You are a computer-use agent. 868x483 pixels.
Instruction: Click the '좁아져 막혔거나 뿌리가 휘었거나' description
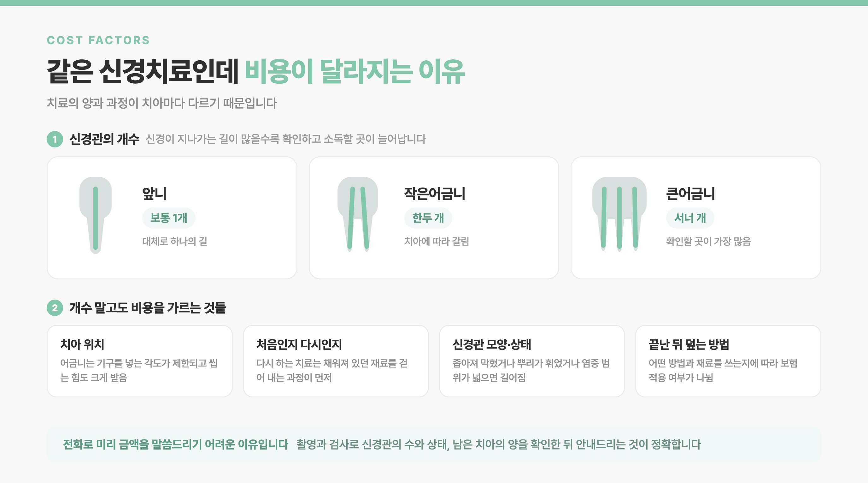(531, 370)
